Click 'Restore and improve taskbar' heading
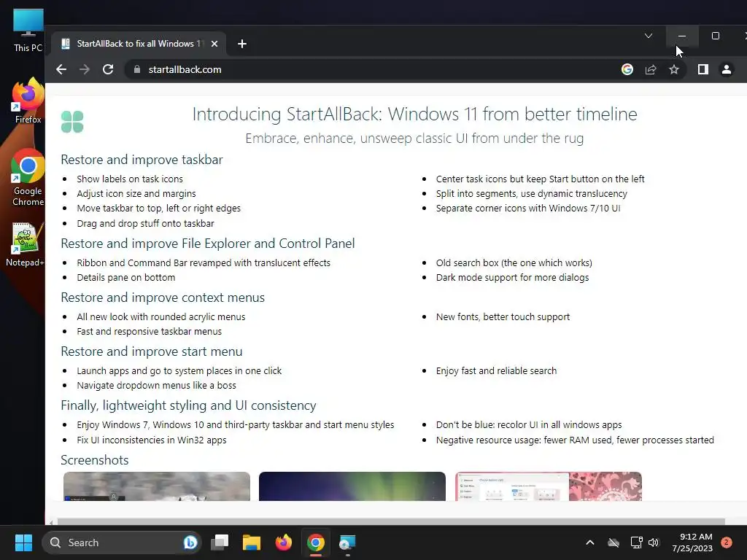This screenshot has width=747, height=560. click(x=142, y=160)
